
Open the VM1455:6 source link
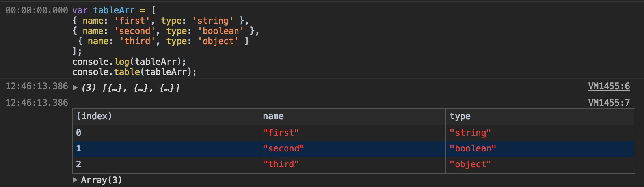(x=609, y=86)
